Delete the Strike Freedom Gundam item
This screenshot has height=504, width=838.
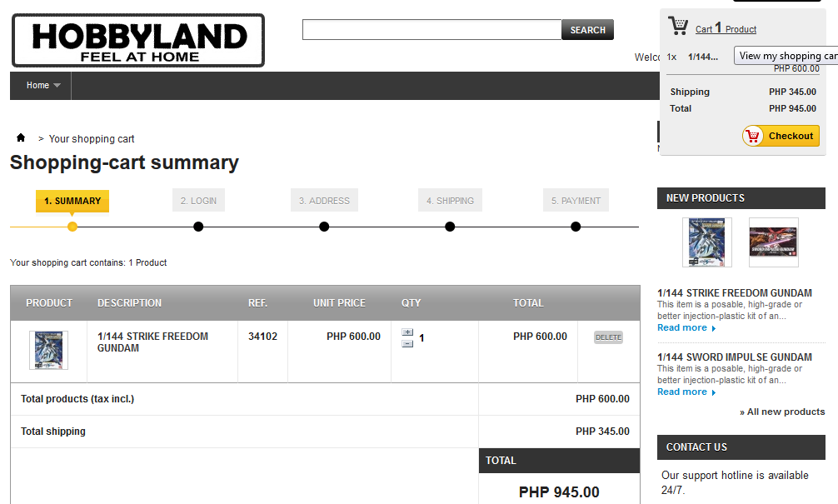click(609, 337)
